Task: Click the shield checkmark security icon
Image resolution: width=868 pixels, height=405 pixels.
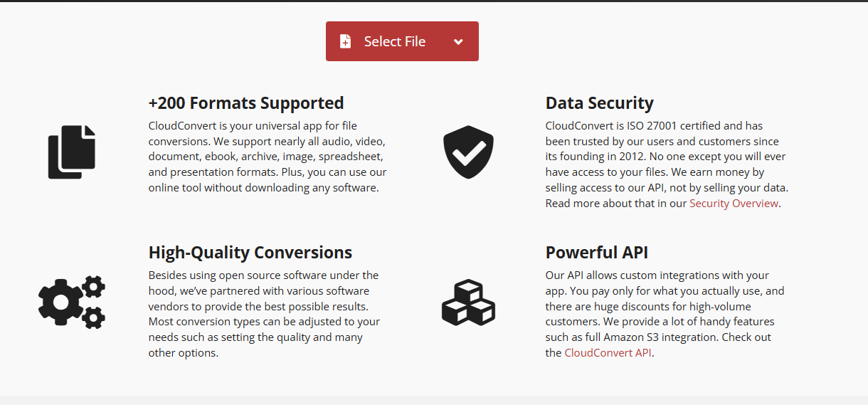Action: [x=468, y=152]
